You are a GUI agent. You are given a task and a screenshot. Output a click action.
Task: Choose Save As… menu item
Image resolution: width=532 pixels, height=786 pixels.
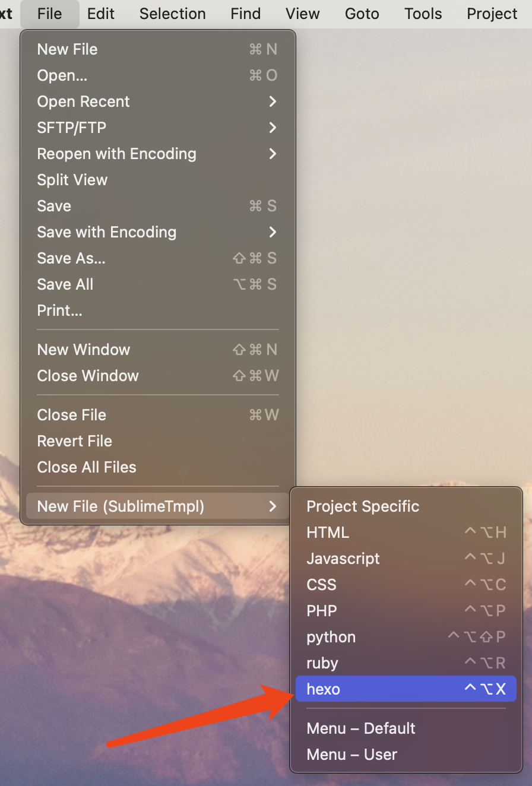tap(158, 258)
